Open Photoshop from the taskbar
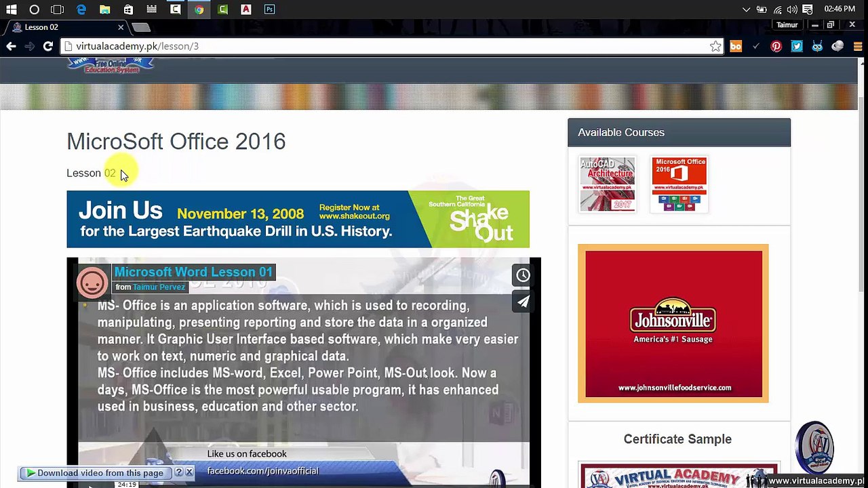This screenshot has width=868, height=488. (x=270, y=9)
